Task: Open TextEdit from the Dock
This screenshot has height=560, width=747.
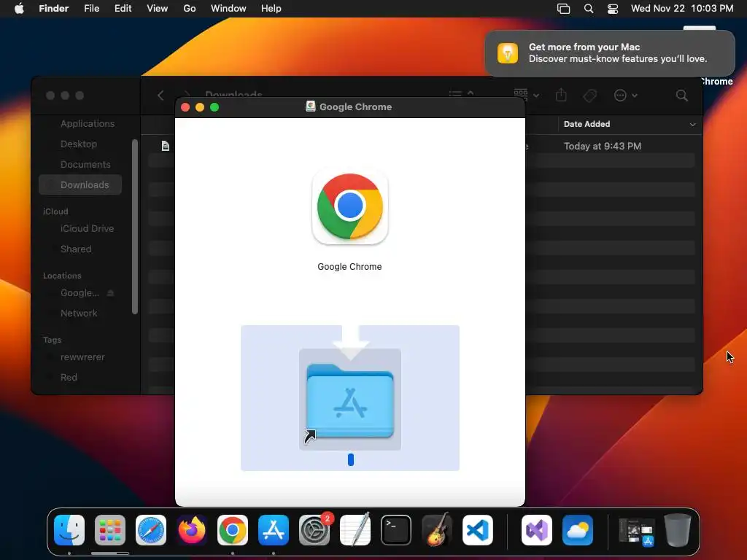Action: (355, 530)
